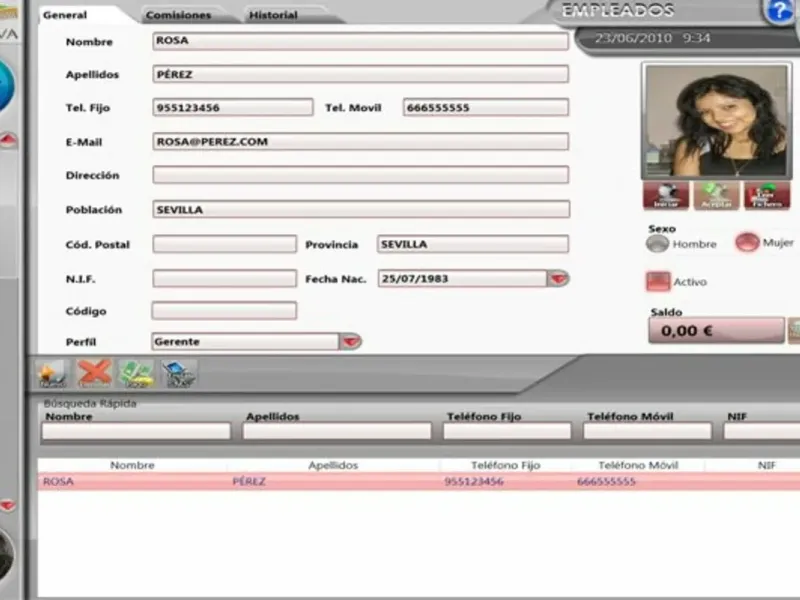Screen dimensions: 800x600
Task: Click the blue shopping cart icon
Action: (179, 373)
